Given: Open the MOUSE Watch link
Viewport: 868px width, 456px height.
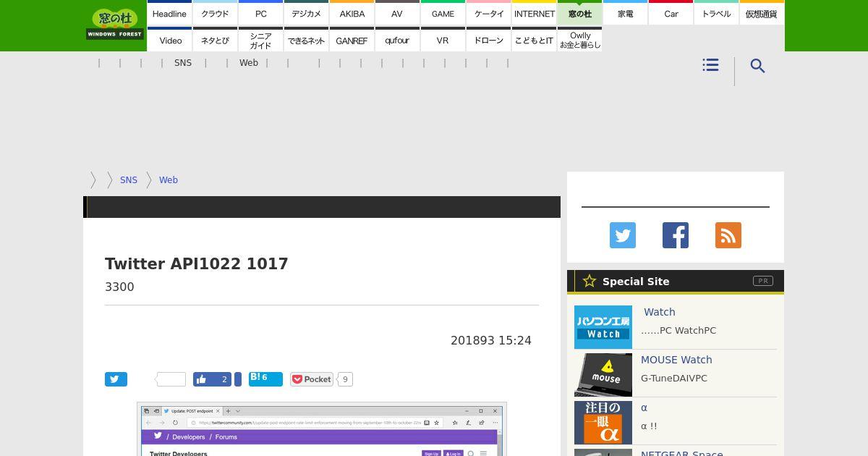Looking at the screenshot, I should pyautogui.click(x=676, y=360).
